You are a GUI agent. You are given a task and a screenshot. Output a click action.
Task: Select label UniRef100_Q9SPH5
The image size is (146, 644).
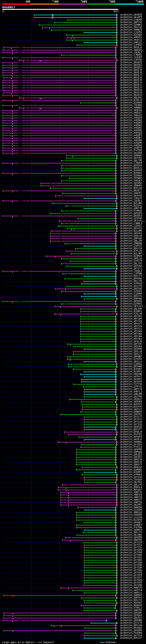(131, 349)
